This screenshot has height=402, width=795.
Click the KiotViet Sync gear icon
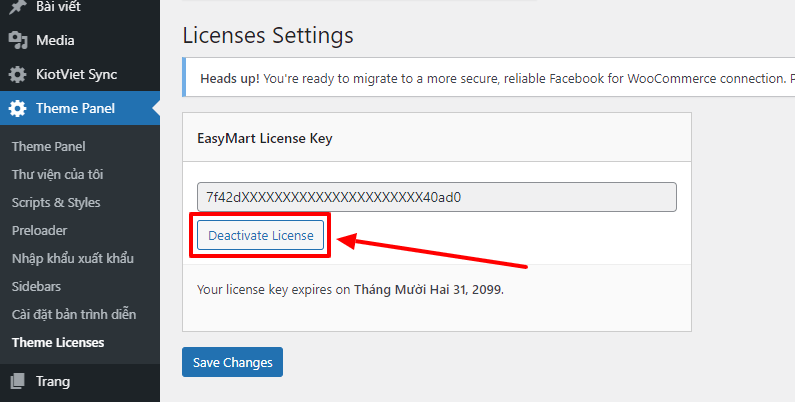[x=17, y=75]
